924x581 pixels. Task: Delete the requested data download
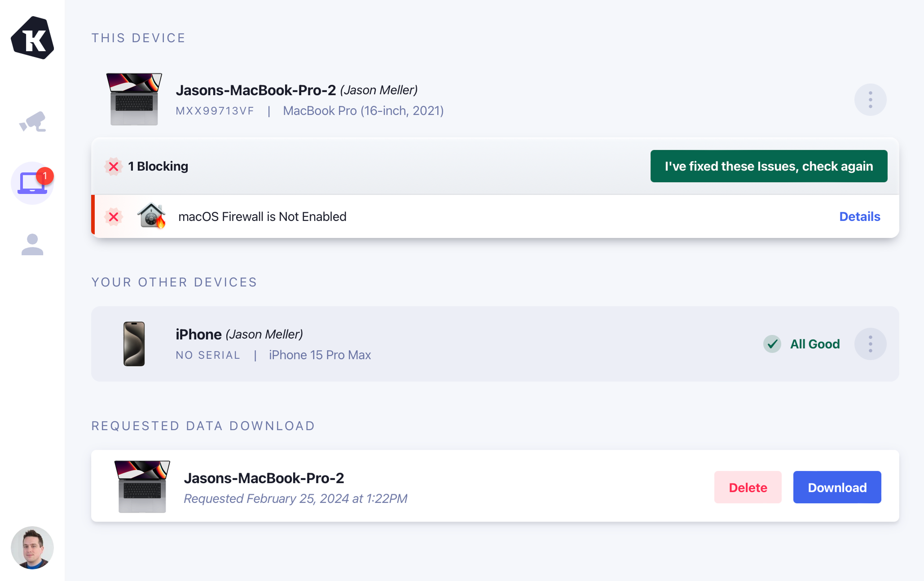748,487
